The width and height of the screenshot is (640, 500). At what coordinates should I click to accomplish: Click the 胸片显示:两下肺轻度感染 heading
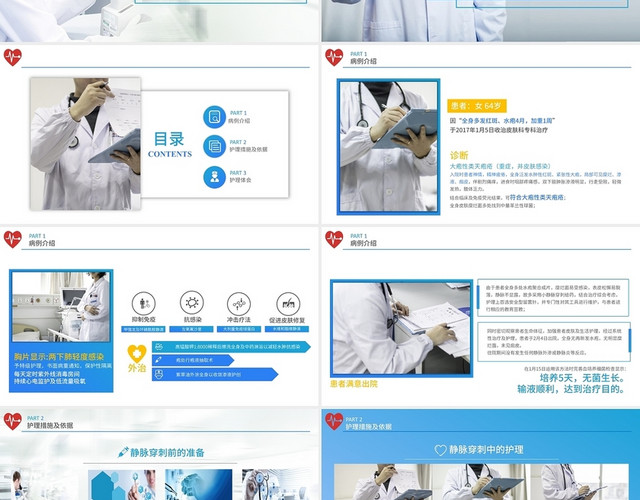[59, 357]
